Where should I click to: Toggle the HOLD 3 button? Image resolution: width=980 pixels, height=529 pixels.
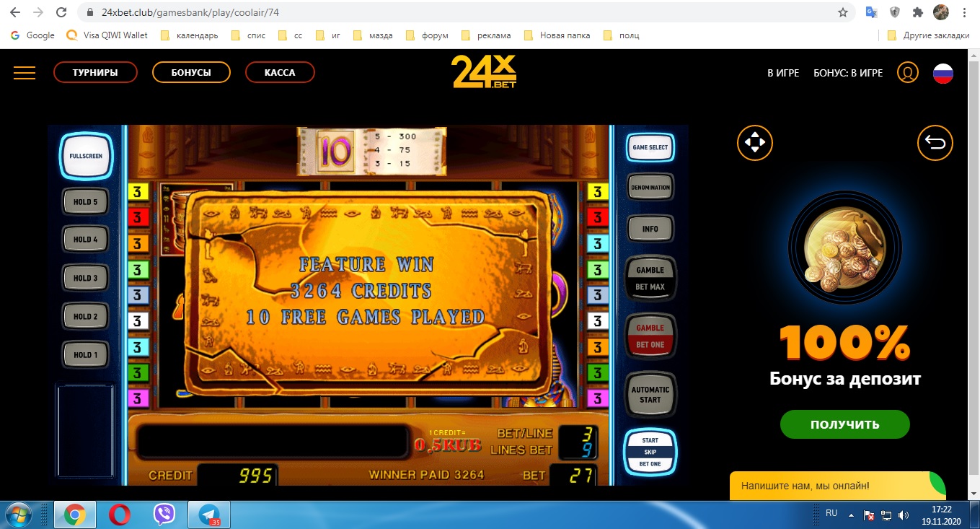85,278
